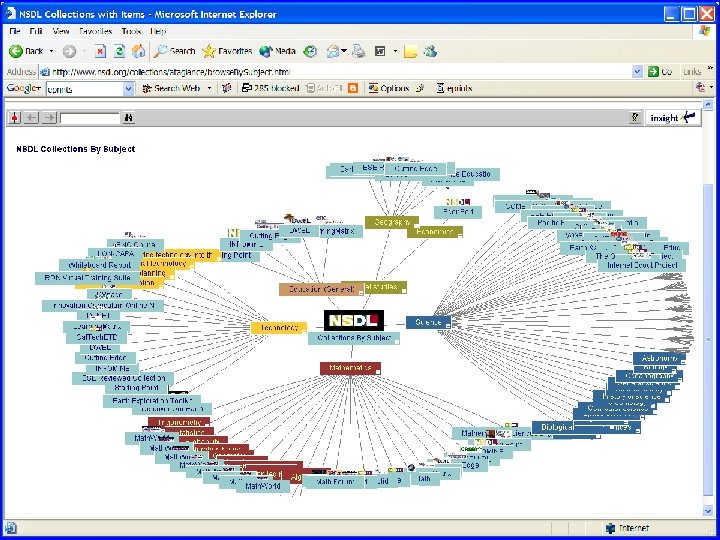Select the Geography node
Viewport: 720px width, 540px height.
tap(392, 222)
